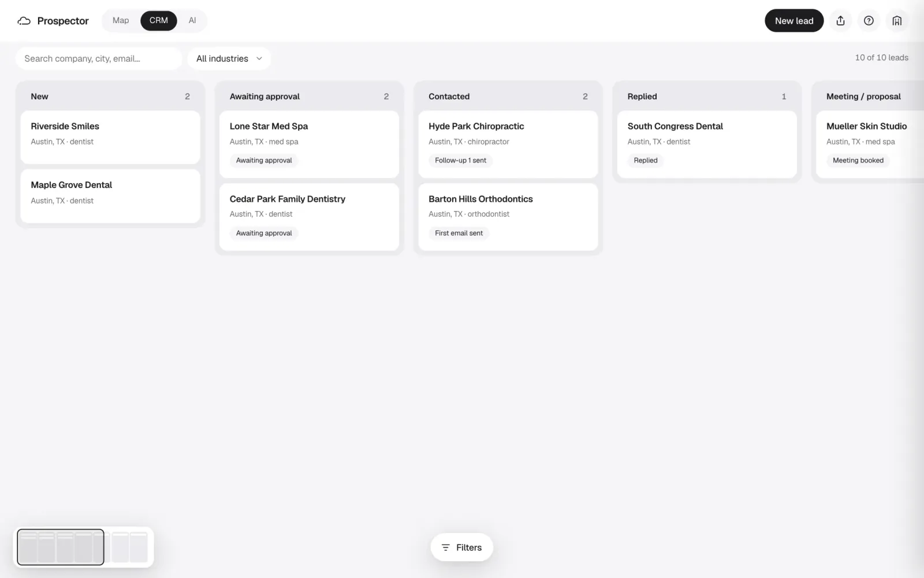Image resolution: width=924 pixels, height=578 pixels.
Task: Switch to the AI tab
Action: tap(192, 20)
